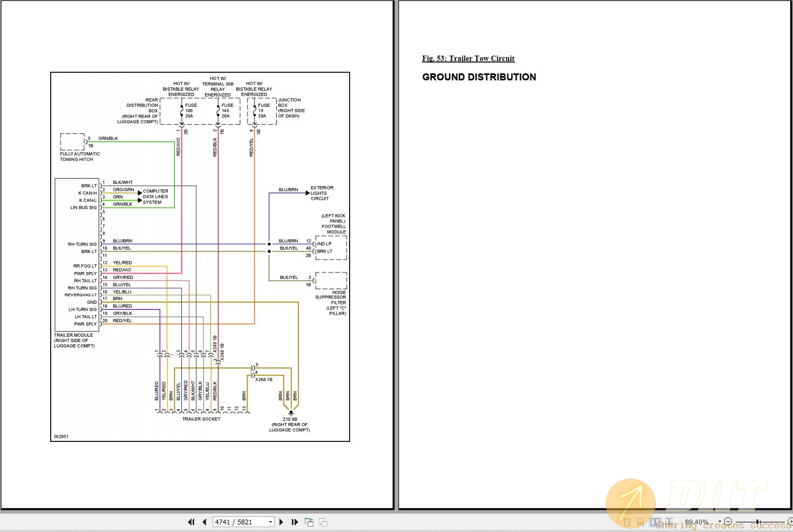Click the LIN BUS SIG pin label
Image resolution: width=793 pixels, height=532 pixels.
(84, 208)
